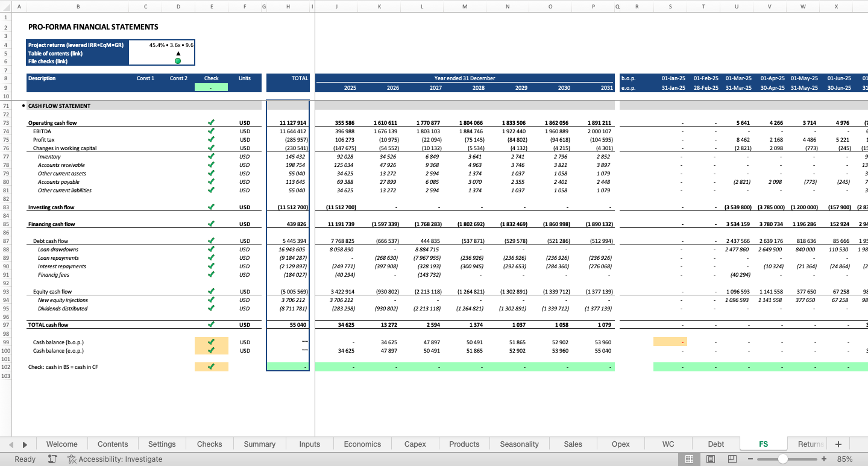This screenshot has width=868, height=466.
Task: Switch to the Settings sheet tab
Action: pyautogui.click(x=162, y=444)
